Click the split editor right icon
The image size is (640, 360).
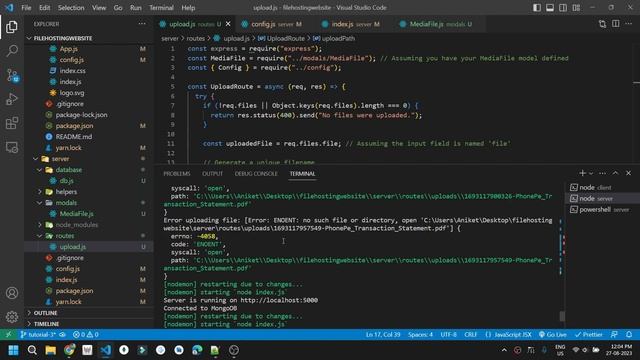[x=616, y=24]
